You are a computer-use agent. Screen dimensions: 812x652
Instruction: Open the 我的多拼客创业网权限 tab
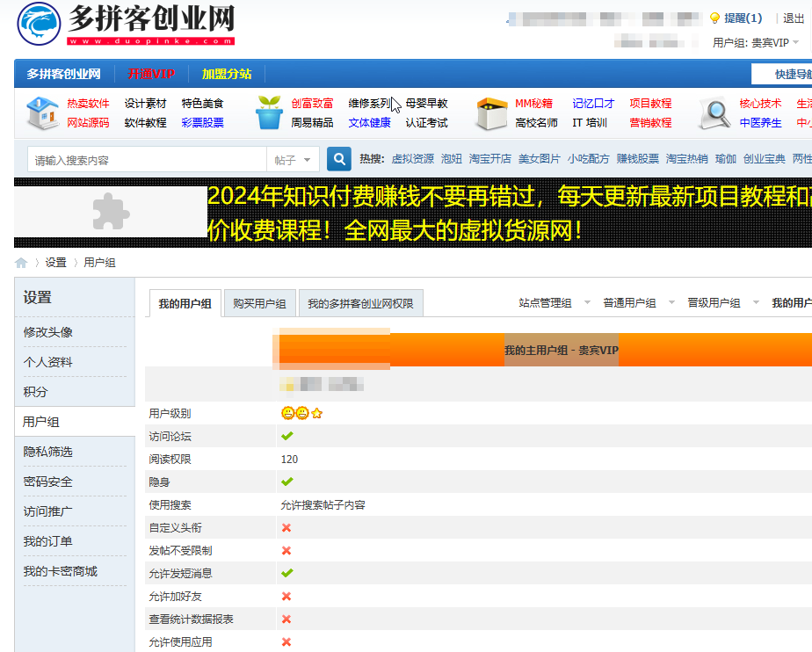click(361, 303)
